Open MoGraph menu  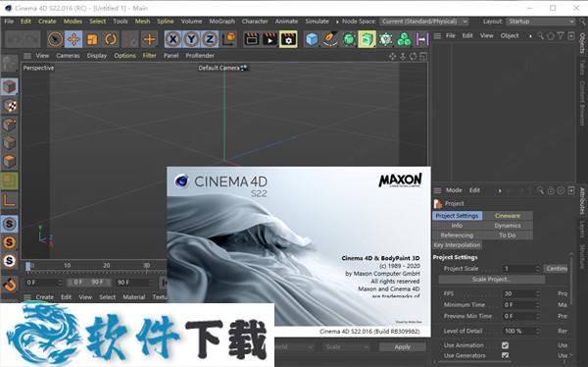pyautogui.click(x=222, y=22)
